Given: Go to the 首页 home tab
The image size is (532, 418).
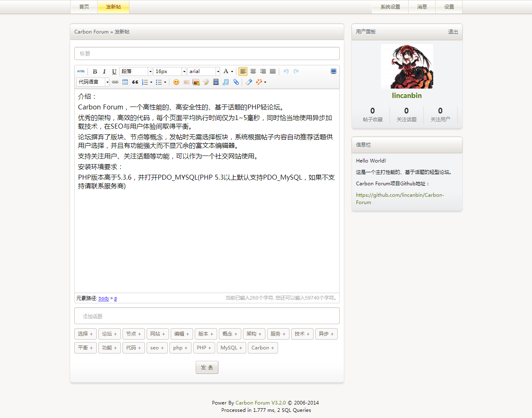Looking at the screenshot, I should pos(84,7).
